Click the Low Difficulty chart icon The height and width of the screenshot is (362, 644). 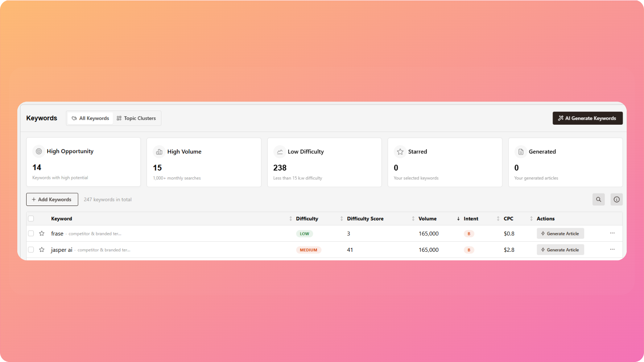tap(280, 152)
